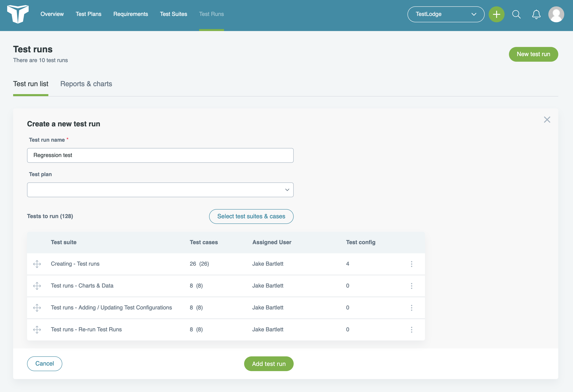Open kebab menu for Charts & Data row
The height and width of the screenshot is (392, 573).
tap(411, 286)
